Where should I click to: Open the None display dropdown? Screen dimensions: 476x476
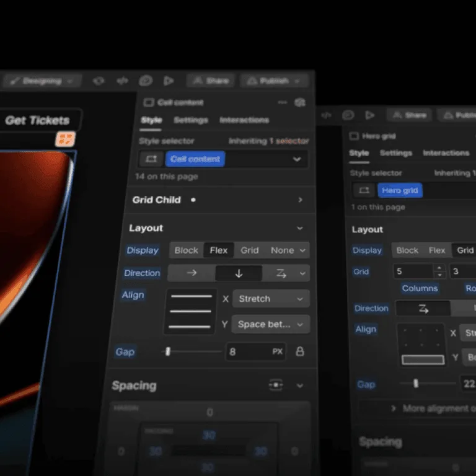pos(288,250)
